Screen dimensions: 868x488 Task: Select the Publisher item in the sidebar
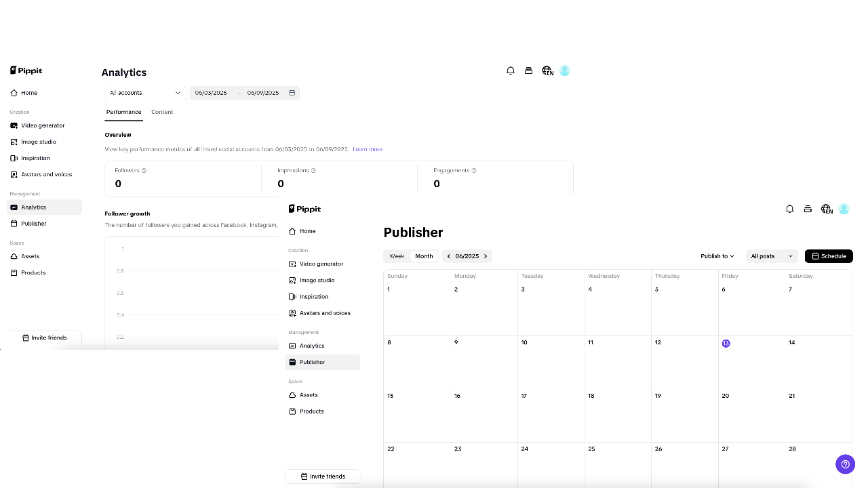pyautogui.click(x=312, y=361)
